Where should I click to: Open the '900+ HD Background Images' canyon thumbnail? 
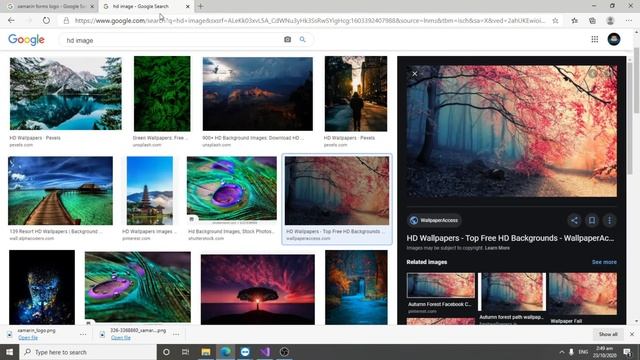(258, 94)
